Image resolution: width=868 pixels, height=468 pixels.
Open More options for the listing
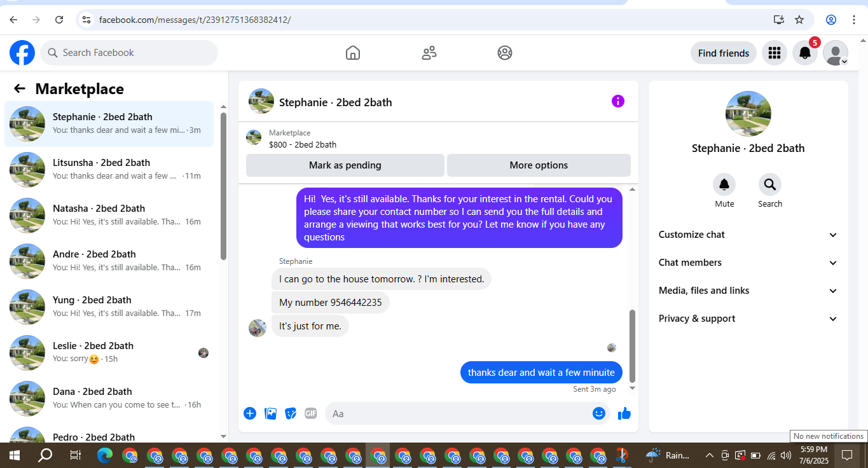(x=539, y=165)
